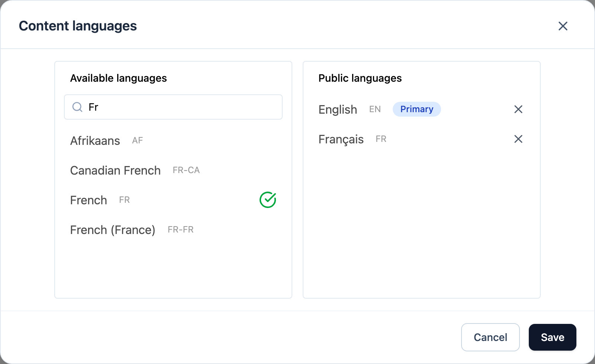Select the English public language row
Viewport: 595px width, 364px height.
pos(422,109)
